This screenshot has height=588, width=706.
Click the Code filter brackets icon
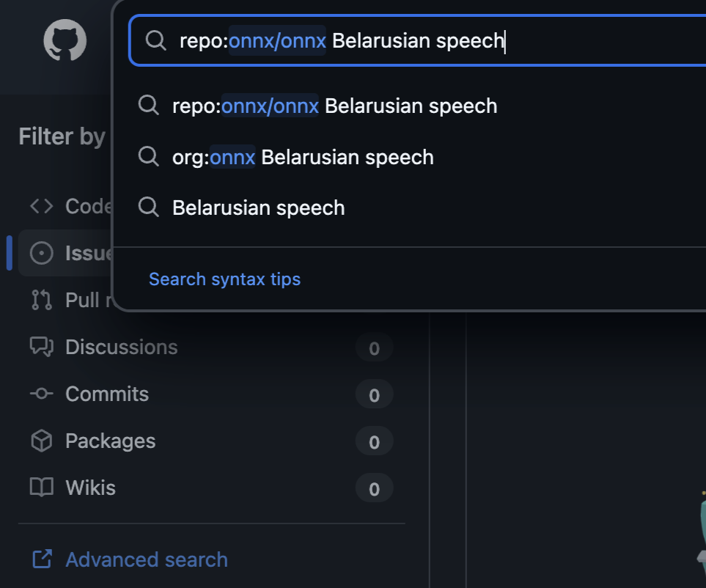click(x=42, y=206)
